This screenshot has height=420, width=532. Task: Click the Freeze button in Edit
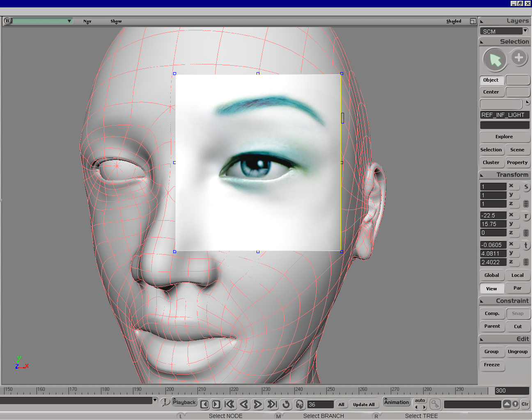tap(492, 365)
